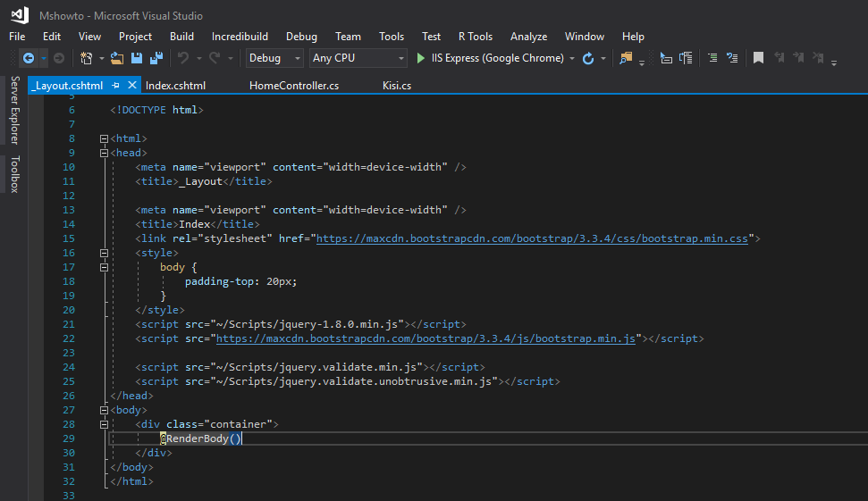The image size is (868, 501).
Task: Open the Debug configuration dropdown
Action: coord(274,58)
